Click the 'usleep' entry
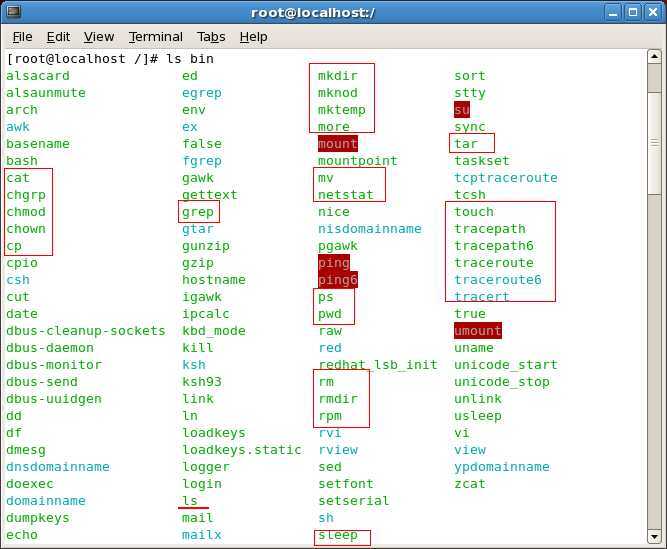This screenshot has width=667, height=549. click(478, 416)
